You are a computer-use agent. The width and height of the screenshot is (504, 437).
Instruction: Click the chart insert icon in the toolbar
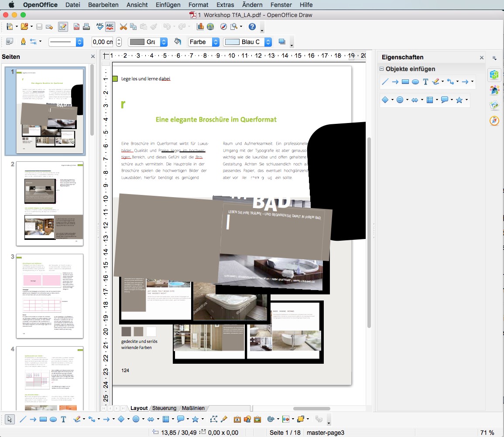coord(201,26)
